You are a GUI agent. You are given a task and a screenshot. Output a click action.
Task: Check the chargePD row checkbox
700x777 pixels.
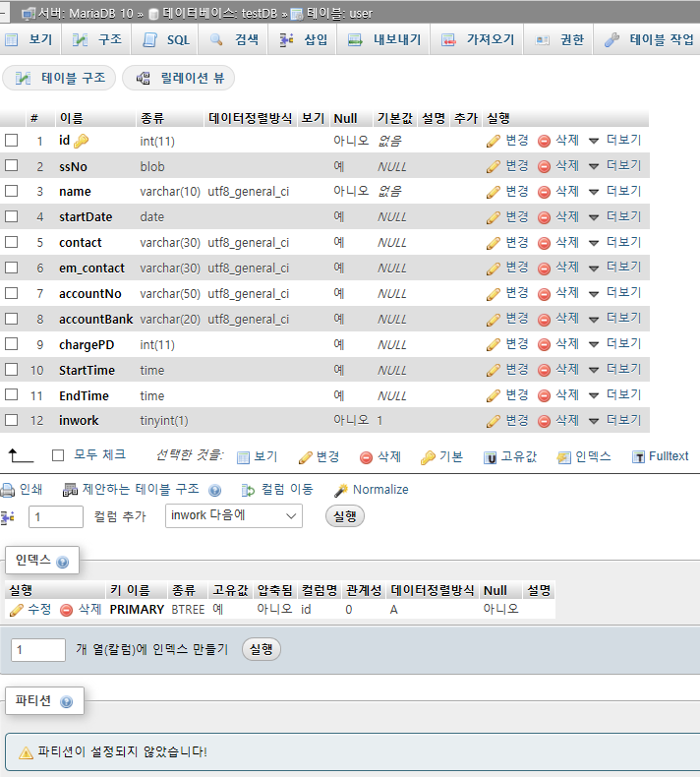click(x=12, y=344)
